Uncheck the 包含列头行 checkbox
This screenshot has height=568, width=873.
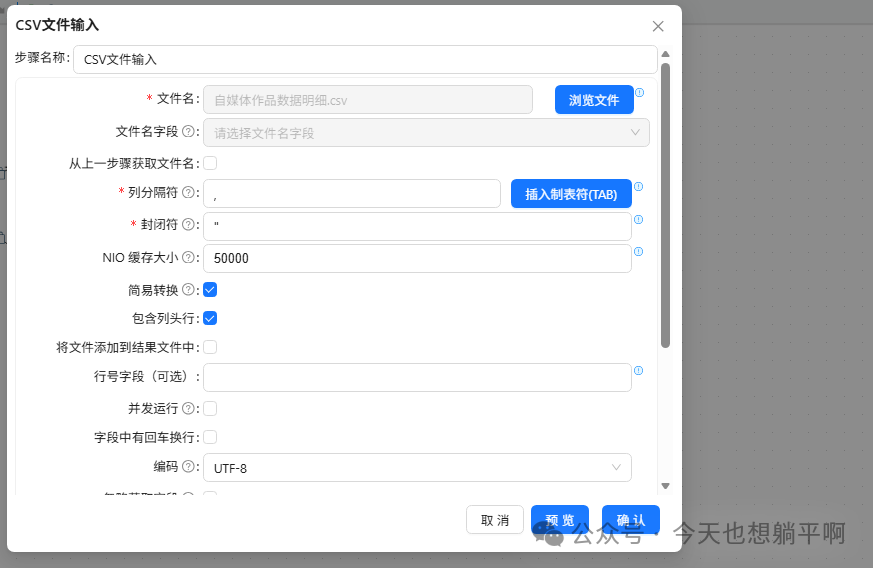coord(210,318)
